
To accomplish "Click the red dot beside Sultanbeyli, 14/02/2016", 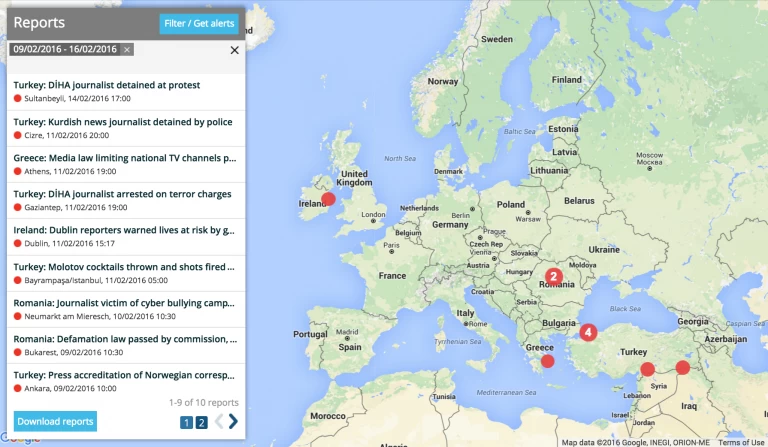I will (18, 98).
